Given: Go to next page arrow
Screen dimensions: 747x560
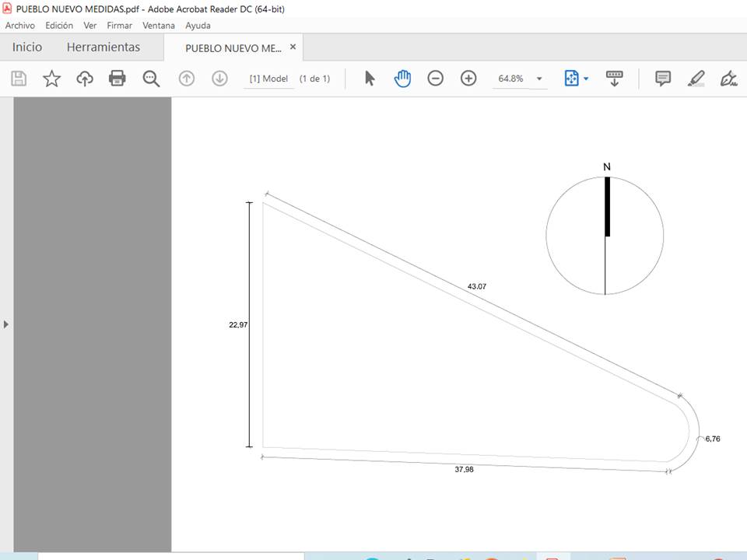Looking at the screenshot, I should tap(219, 79).
